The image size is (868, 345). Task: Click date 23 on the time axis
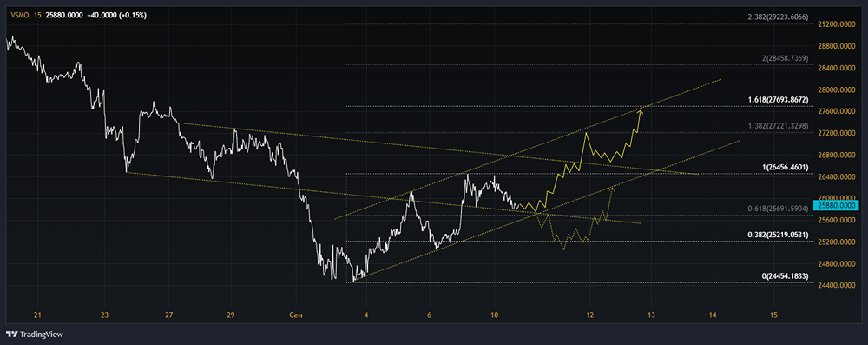[105, 315]
